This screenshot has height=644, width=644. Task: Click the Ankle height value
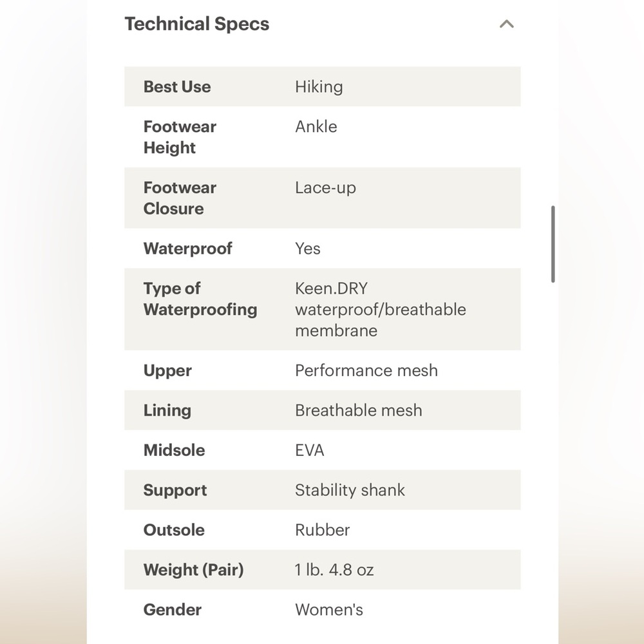point(316,127)
